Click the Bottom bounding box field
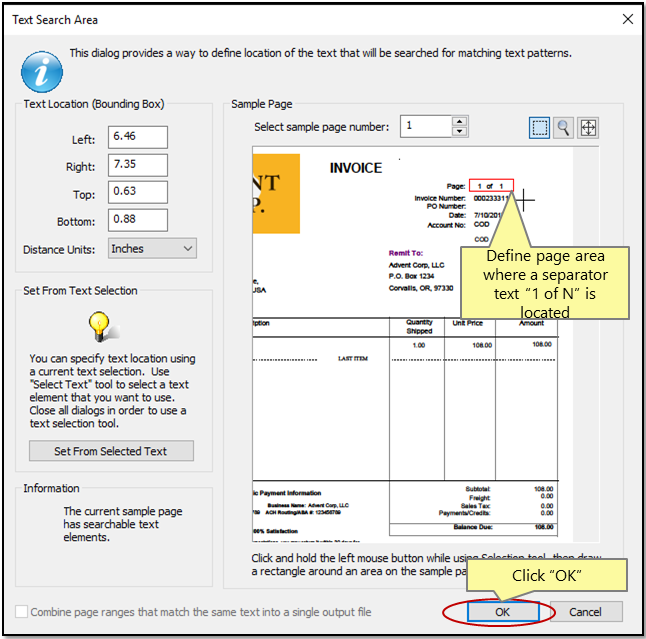Viewport: 646px width, 639px height. 138,220
